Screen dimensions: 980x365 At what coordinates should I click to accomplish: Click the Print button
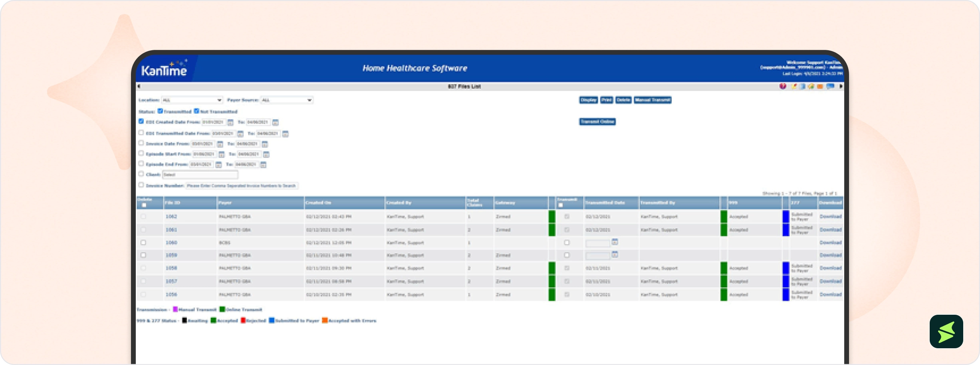click(x=607, y=100)
